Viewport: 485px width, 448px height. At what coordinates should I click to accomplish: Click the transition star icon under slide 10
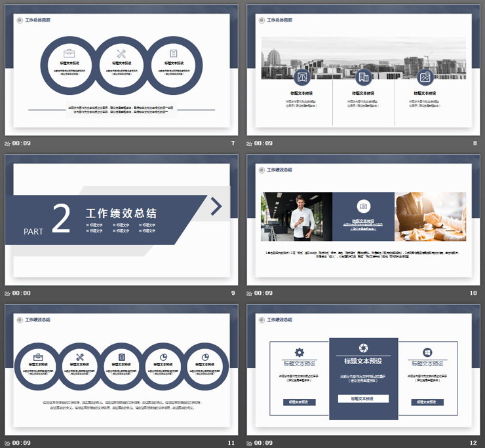pyautogui.click(x=250, y=293)
